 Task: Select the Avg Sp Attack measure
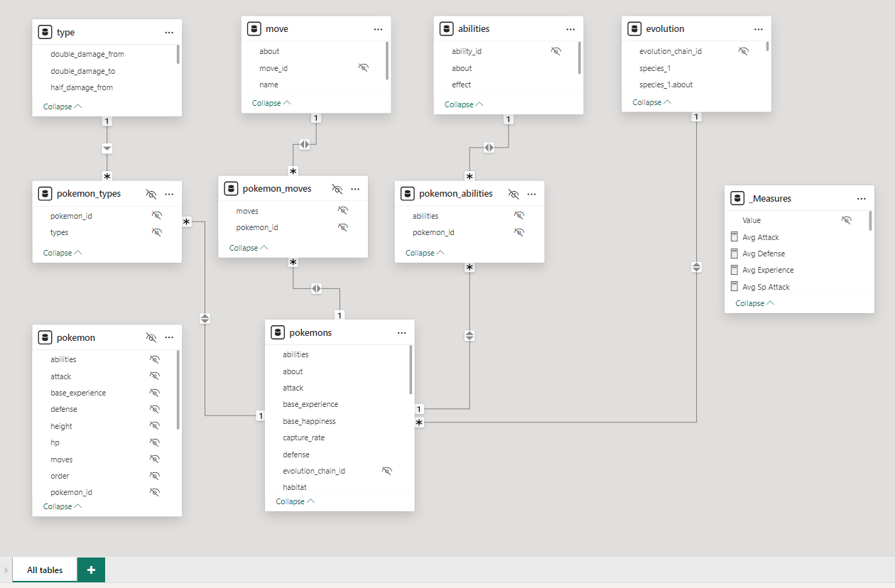point(766,287)
